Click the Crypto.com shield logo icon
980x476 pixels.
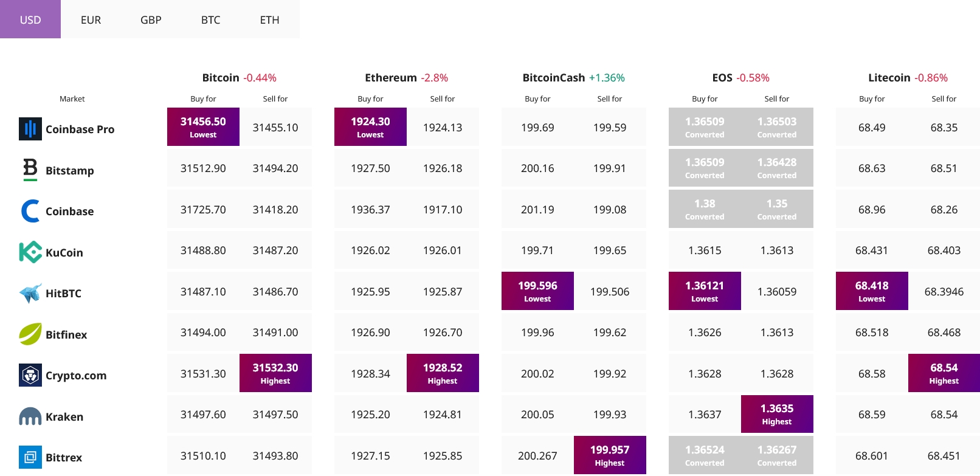coord(30,375)
